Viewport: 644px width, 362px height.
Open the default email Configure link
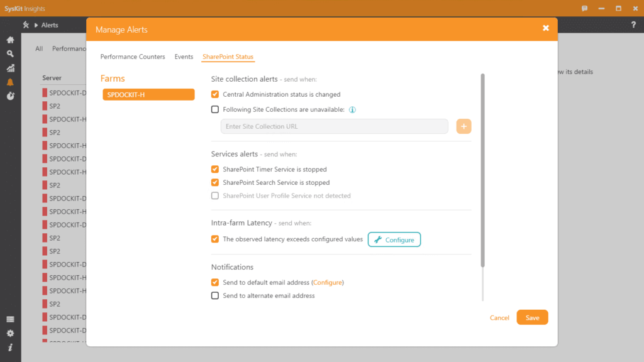pos(327,282)
